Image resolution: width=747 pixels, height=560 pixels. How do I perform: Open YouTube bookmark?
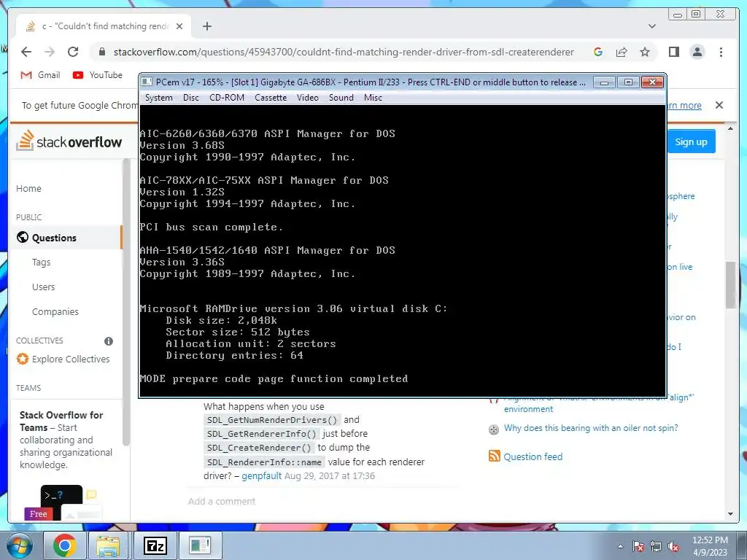tap(97, 75)
